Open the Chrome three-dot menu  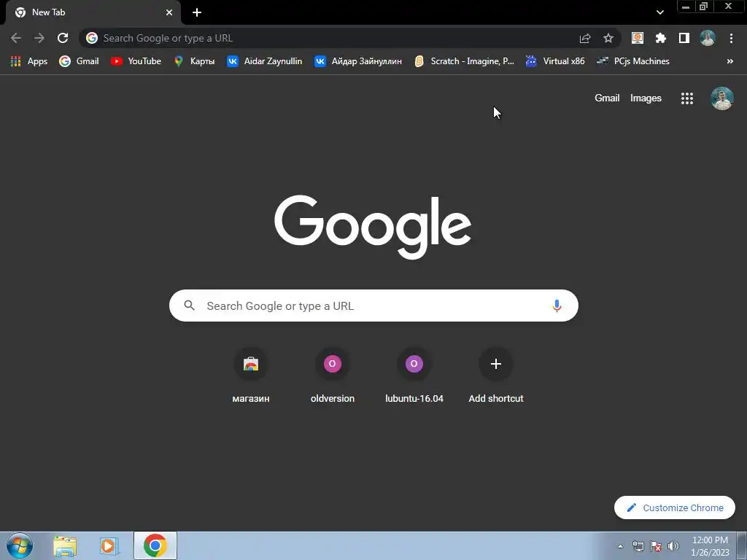pos(731,38)
